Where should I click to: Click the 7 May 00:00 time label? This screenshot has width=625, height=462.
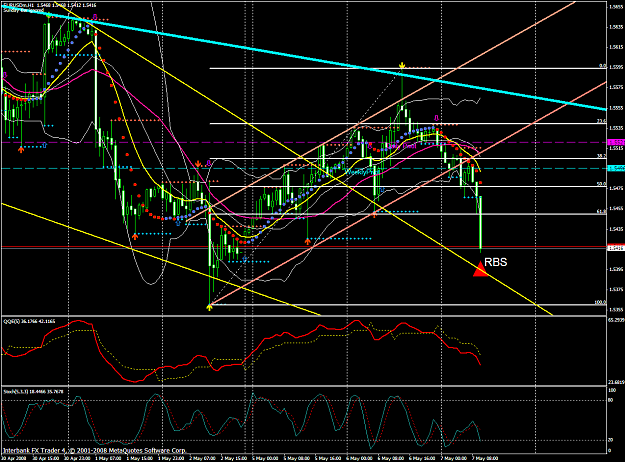(x=454, y=458)
